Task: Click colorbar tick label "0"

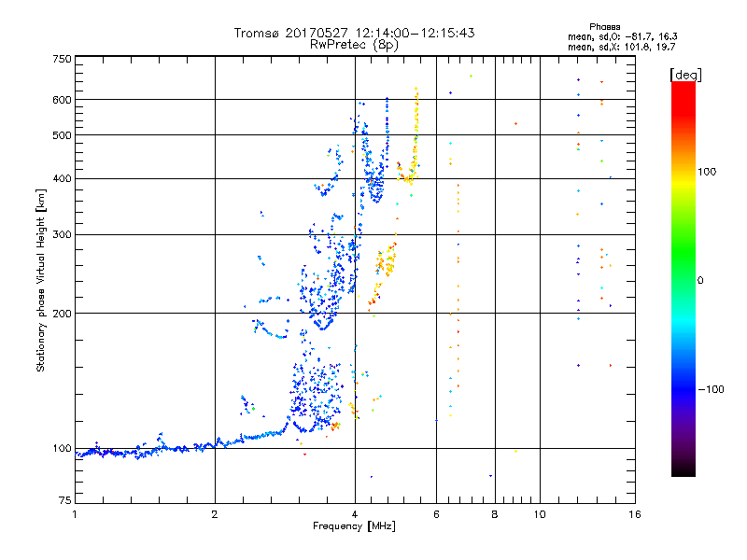Action: click(700, 281)
